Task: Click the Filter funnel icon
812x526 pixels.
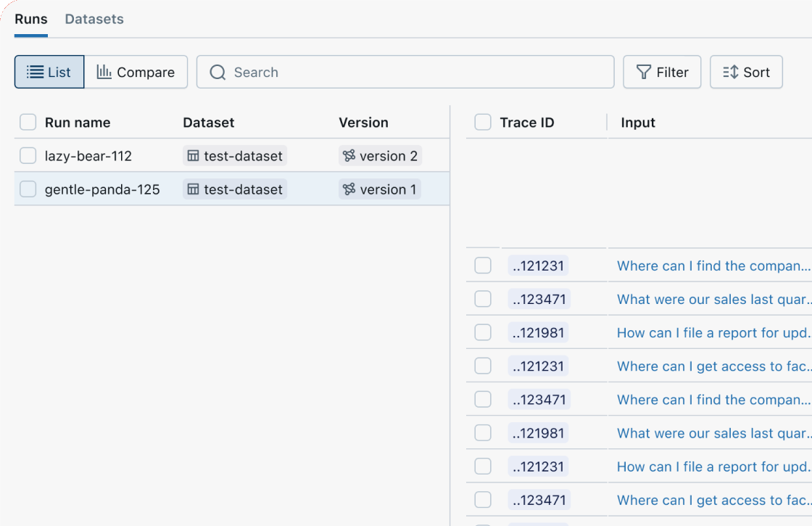Action: [643, 73]
